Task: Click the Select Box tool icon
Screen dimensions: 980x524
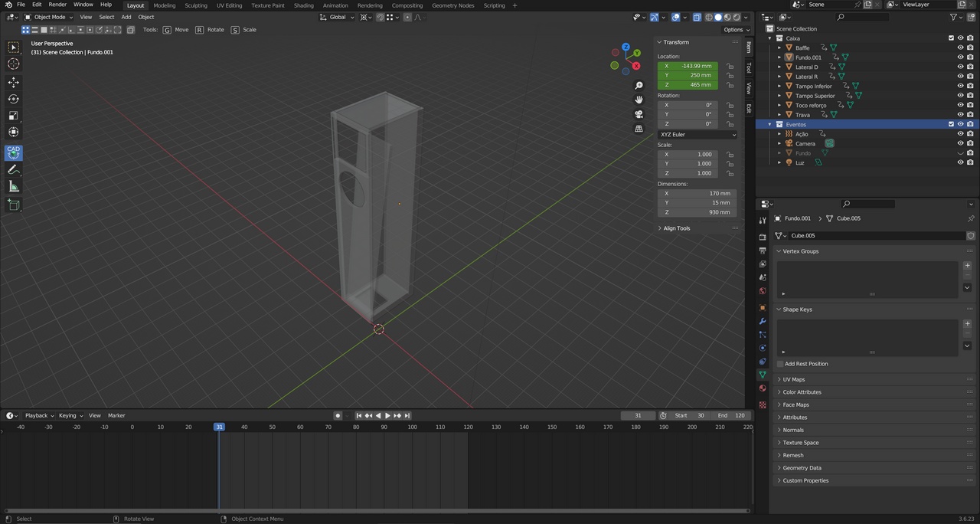Action: pos(13,47)
